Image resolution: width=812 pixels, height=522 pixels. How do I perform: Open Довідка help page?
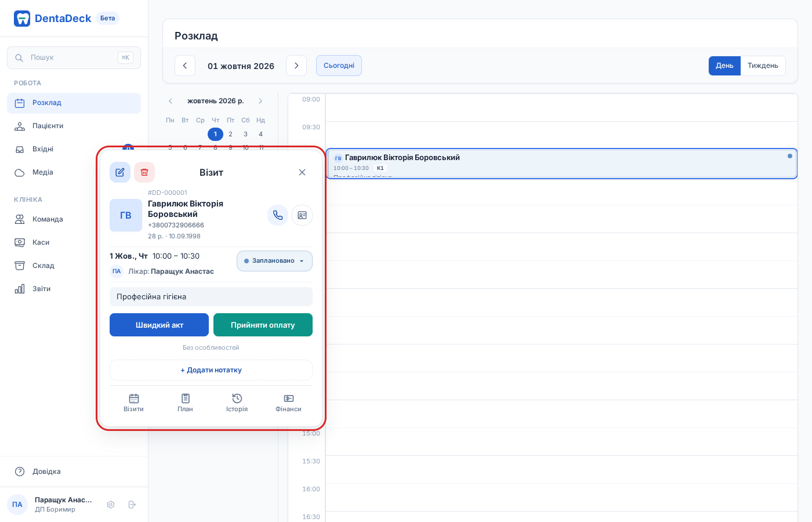click(74, 472)
